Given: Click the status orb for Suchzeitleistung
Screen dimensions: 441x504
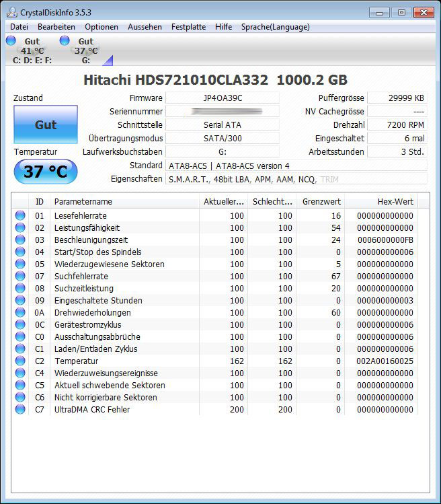Looking at the screenshot, I should pyautogui.click(x=20, y=288).
